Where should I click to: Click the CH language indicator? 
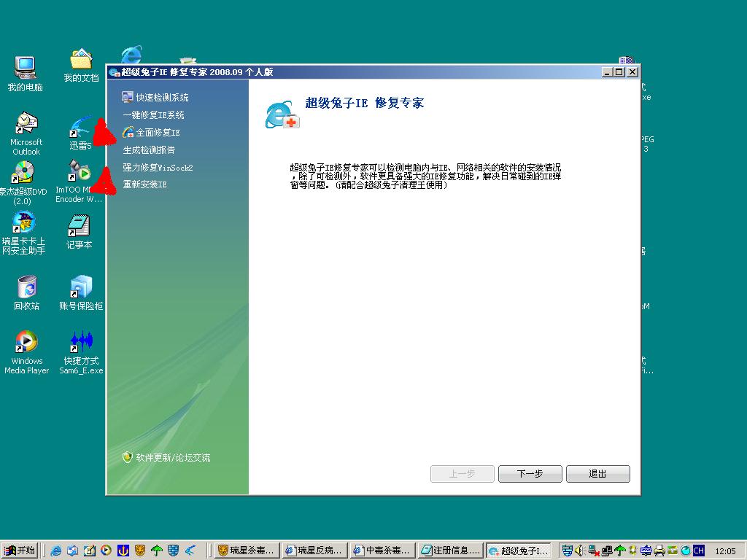tap(698, 551)
